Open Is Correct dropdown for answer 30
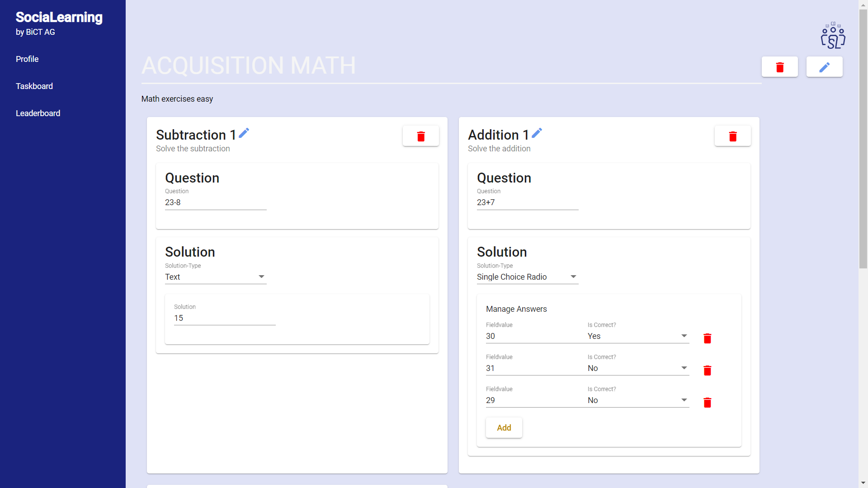Image resolution: width=868 pixels, height=488 pixels. 637,336
